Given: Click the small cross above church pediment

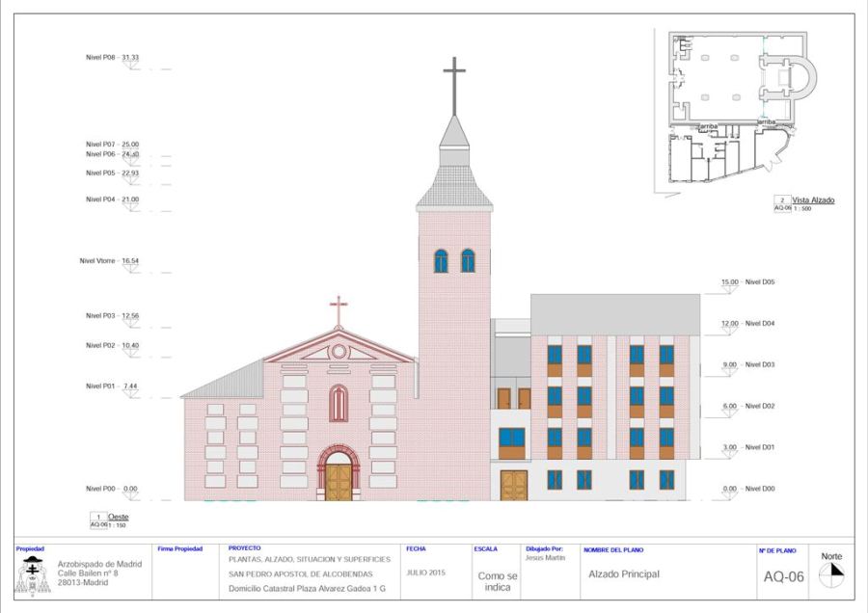Looking at the screenshot, I should pos(339,310).
